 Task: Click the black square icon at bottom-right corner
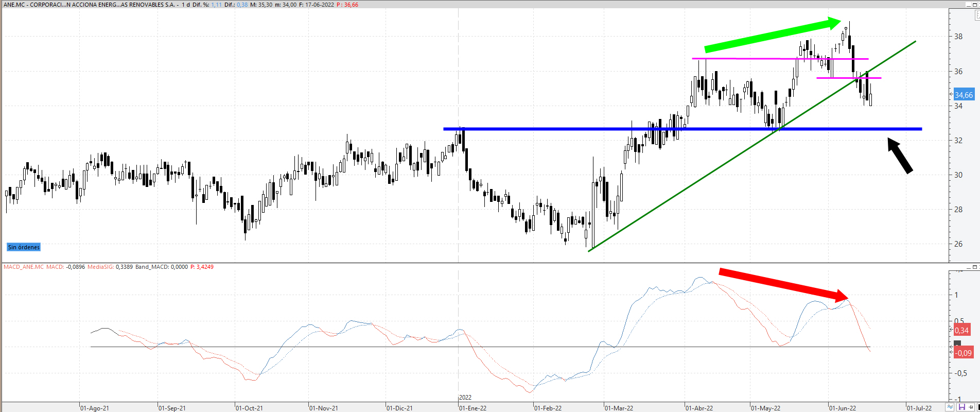977,407
